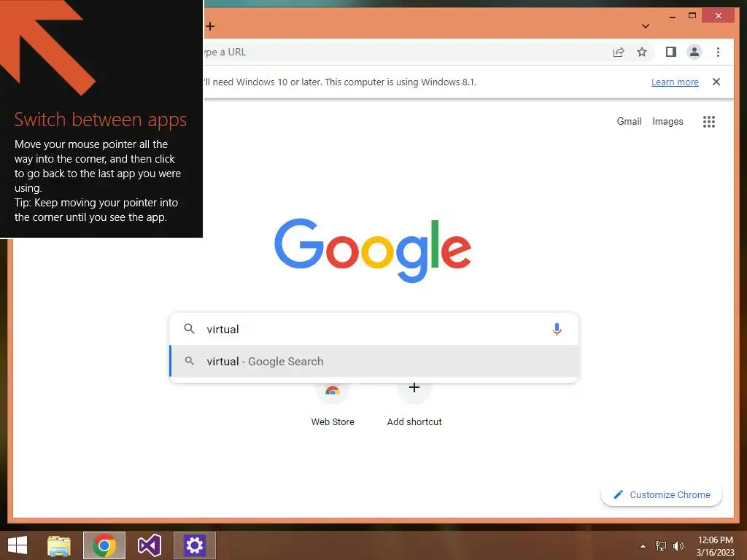The image size is (747, 560).
Task: Open a new Chrome tab
Action: (210, 26)
